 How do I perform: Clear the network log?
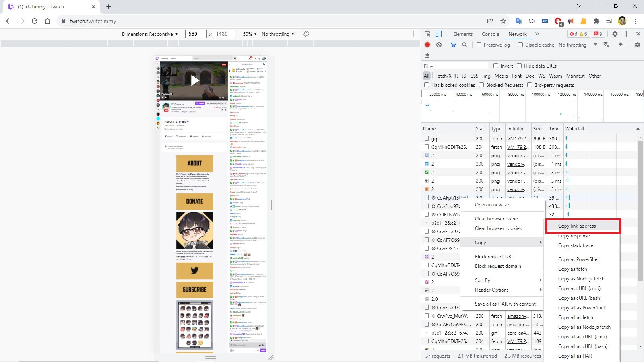pyautogui.click(x=439, y=45)
